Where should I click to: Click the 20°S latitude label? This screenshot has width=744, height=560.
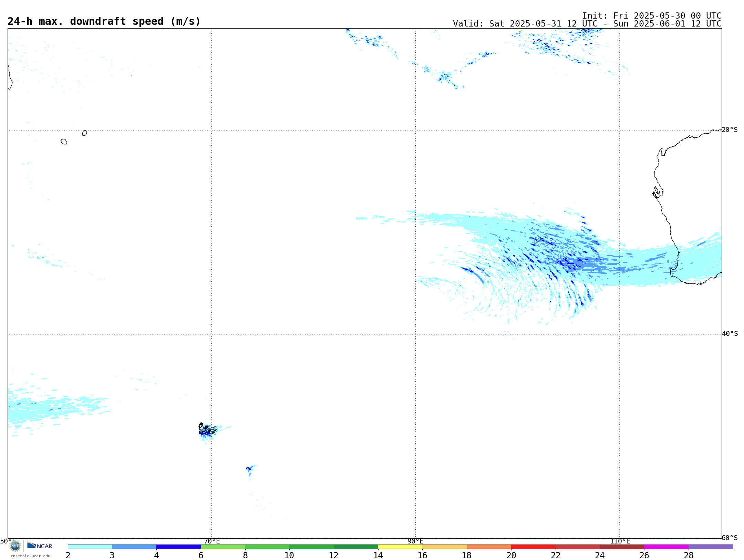click(x=730, y=130)
